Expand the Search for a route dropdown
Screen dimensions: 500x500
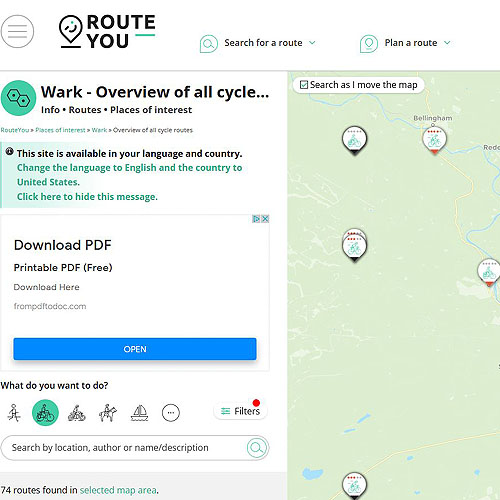coord(312,43)
